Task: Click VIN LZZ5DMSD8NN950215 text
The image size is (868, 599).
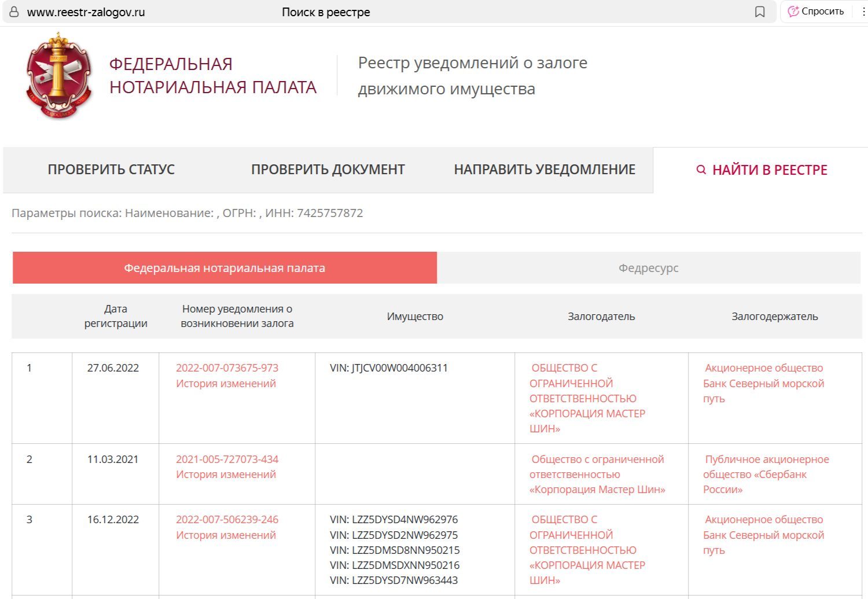Action: point(395,550)
